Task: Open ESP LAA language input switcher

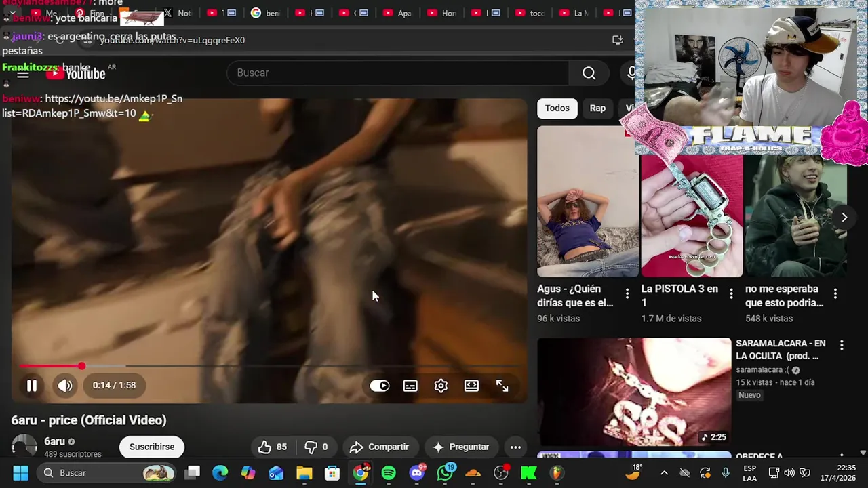Action: 749,473
